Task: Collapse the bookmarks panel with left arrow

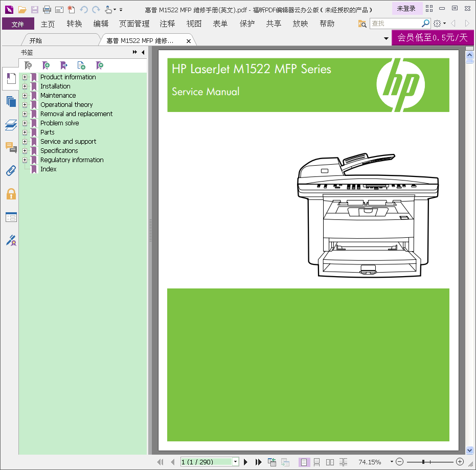Action: coord(143,52)
